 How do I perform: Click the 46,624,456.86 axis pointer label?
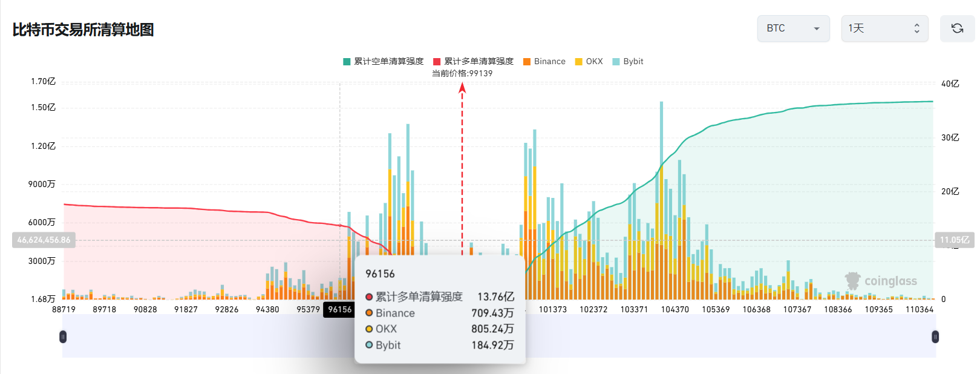click(x=44, y=240)
